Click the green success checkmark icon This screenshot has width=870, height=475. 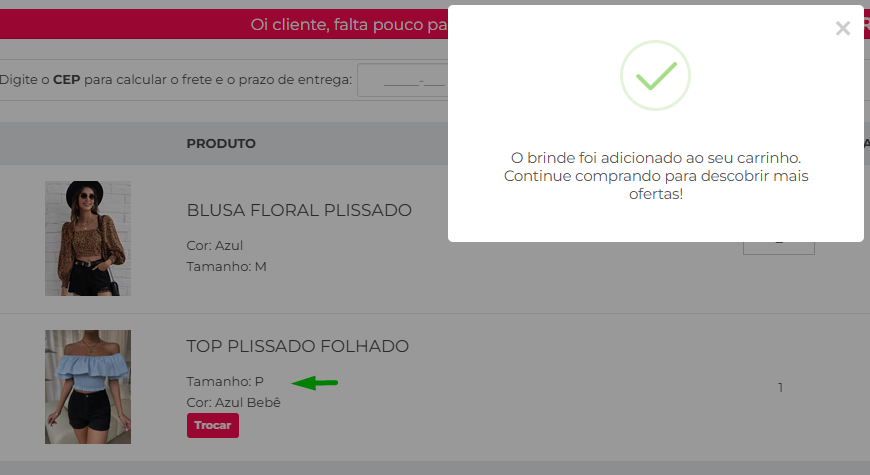click(x=655, y=75)
